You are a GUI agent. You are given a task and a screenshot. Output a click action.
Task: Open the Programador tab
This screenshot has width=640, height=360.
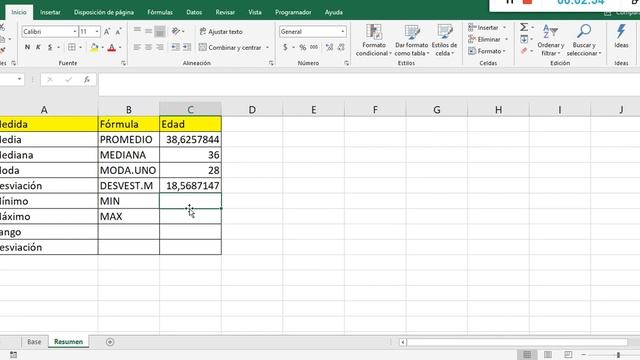click(x=293, y=12)
